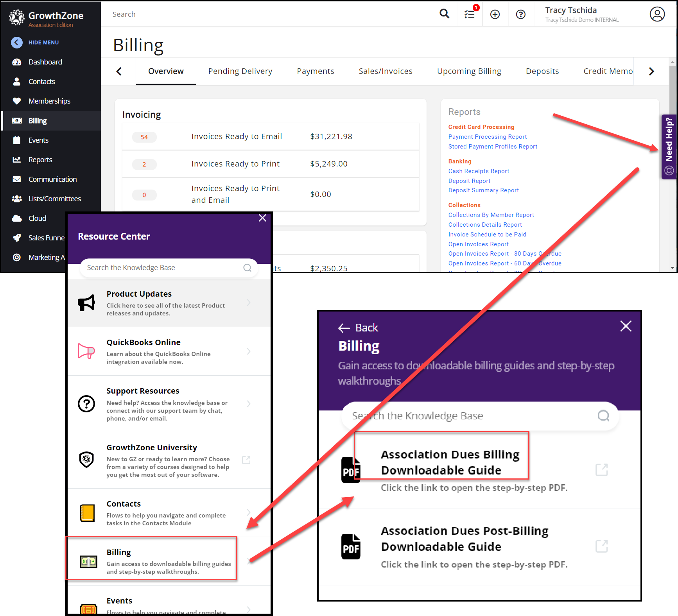Click the user profile avatar icon
The image size is (678, 616).
657,14
